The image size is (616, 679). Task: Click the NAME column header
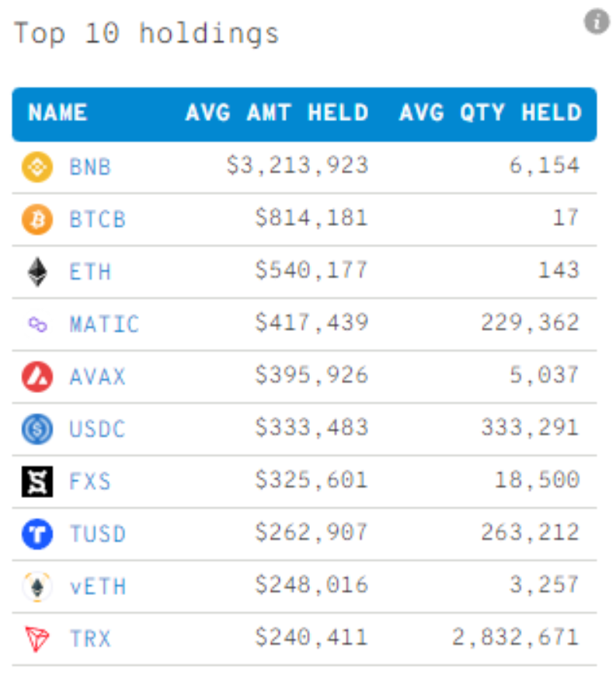[57, 113]
